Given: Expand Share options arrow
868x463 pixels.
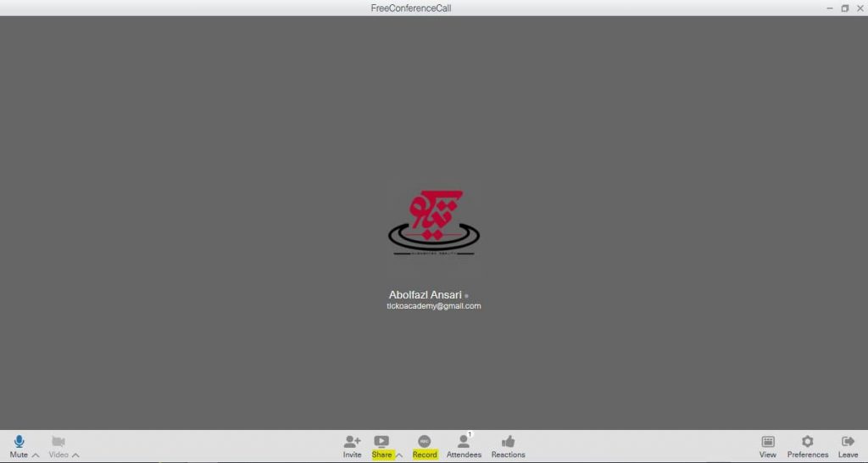Looking at the screenshot, I should 399,455.
